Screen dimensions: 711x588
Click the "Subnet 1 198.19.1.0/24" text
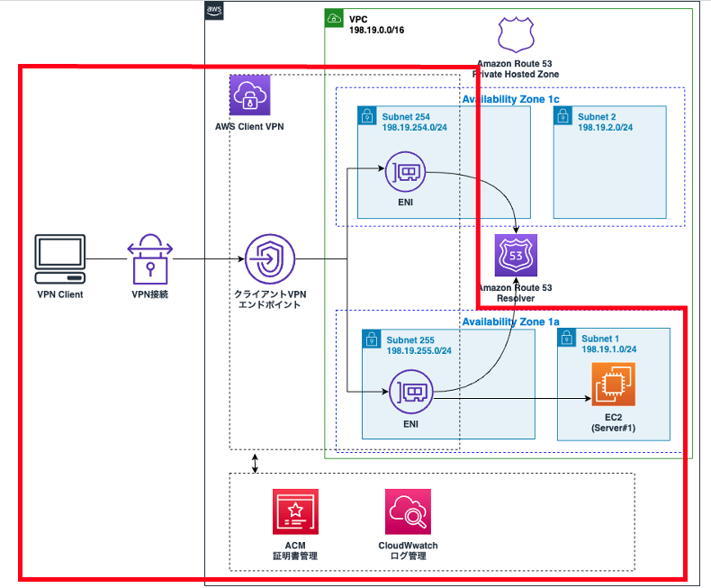609,344
